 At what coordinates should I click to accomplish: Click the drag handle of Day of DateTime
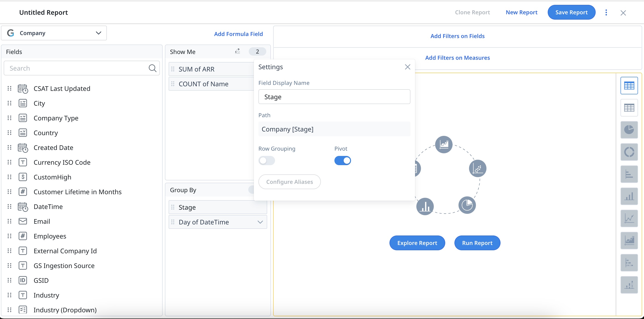[x=173, y=222]
